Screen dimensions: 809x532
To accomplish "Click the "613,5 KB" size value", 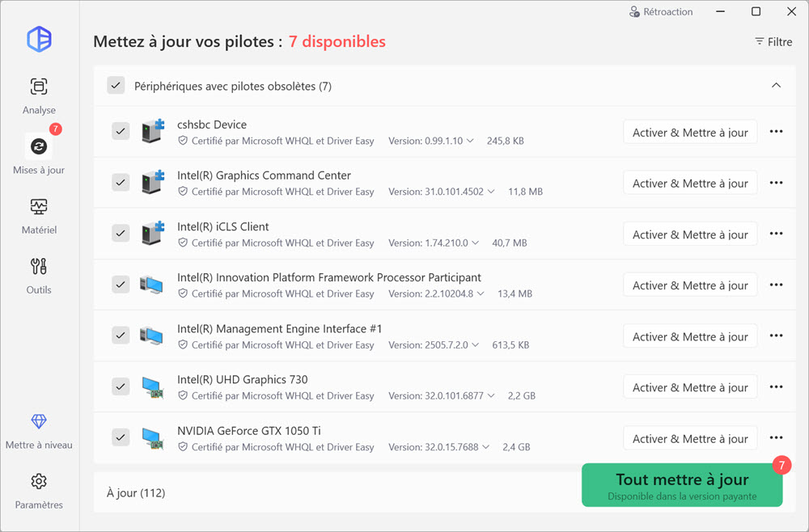I will click(510, 345).
